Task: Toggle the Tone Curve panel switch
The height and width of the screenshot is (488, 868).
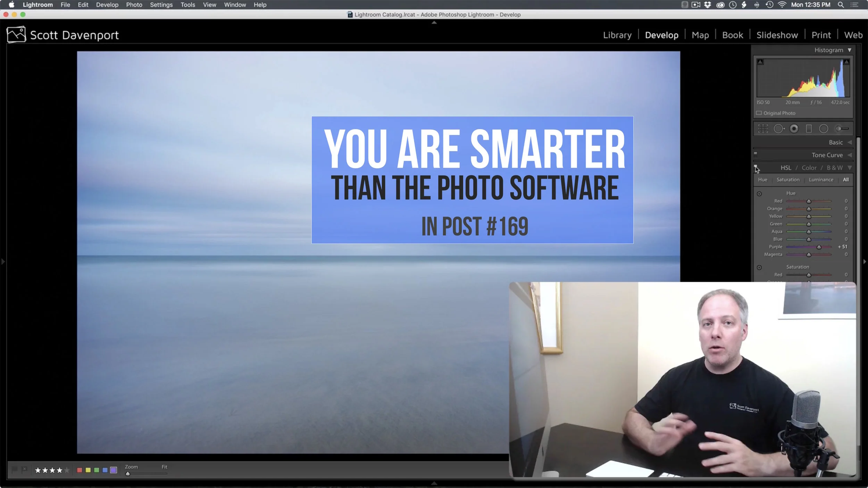Action: [x=756, y=154]
